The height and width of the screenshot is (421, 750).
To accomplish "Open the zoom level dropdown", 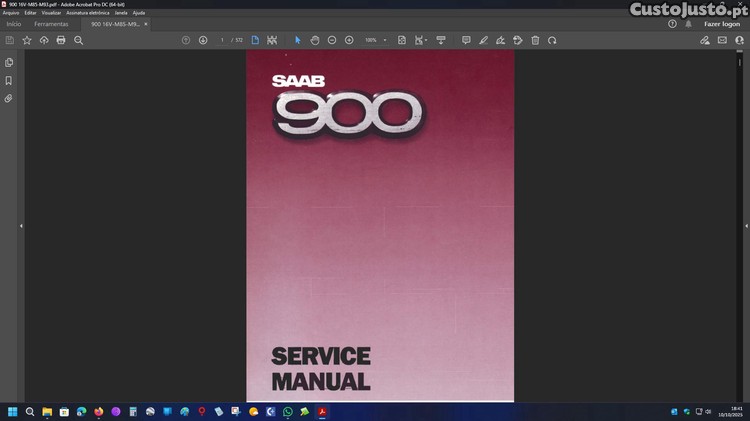I will pyautogui.click(x=385, y=40).
